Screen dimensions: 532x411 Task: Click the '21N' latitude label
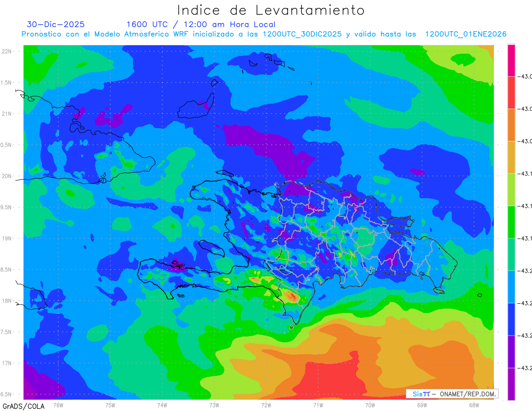pyautogui.click(x=8, y=114)
